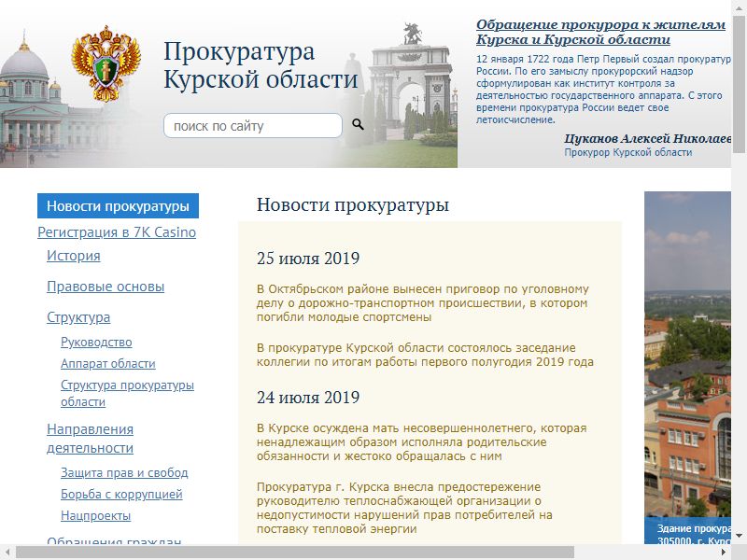Click the "24 июля 2019" date heading

(x=308, y=398)
